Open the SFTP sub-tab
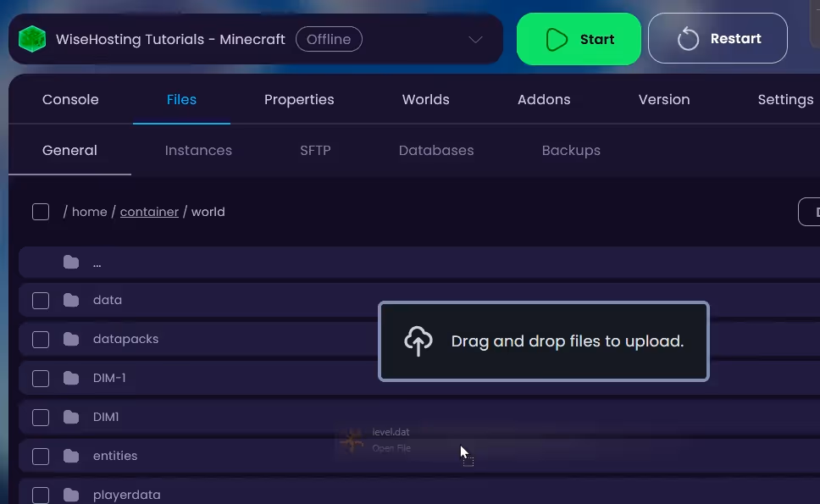This screenshot has height=504, width=820. (x=315, y=150)
